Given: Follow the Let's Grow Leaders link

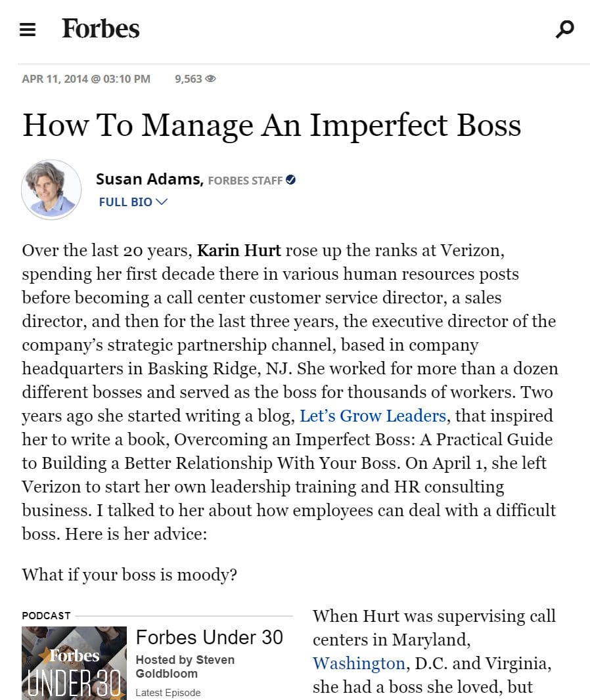Looking at the screenshot, I should point(373,416).
